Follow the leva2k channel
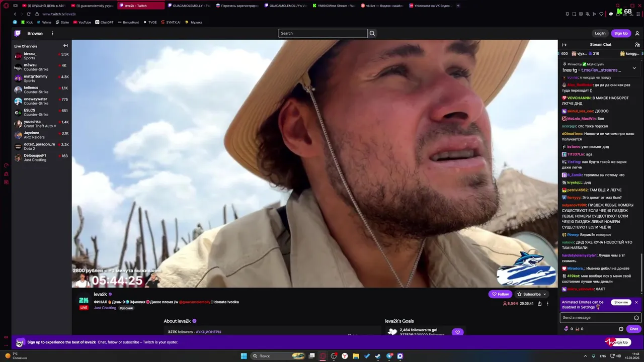 500,294
